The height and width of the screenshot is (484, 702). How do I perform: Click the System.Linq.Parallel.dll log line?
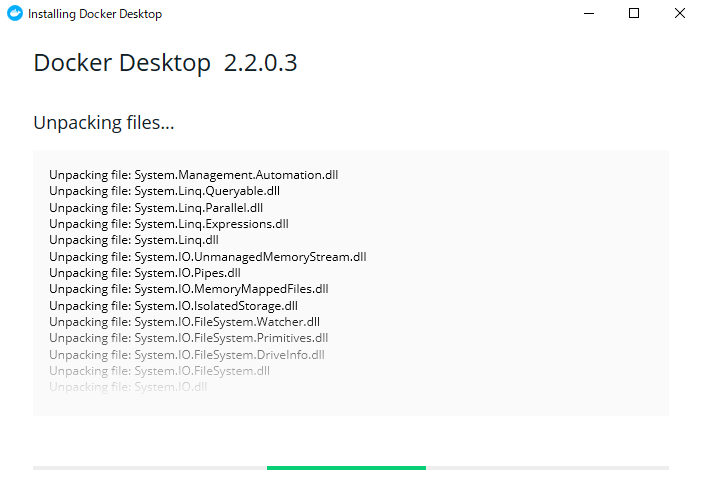point(156,208)
